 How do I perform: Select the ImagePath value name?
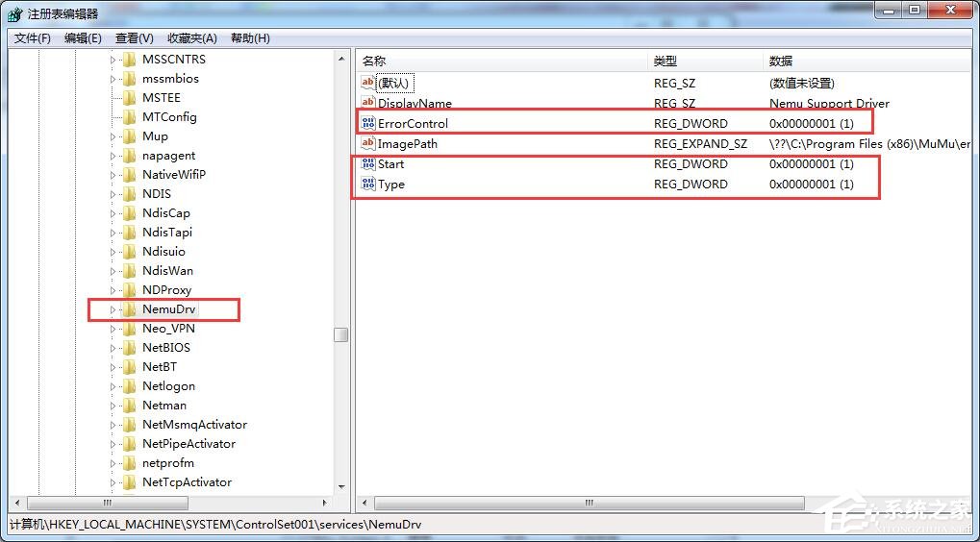click(x=408, y=143)
